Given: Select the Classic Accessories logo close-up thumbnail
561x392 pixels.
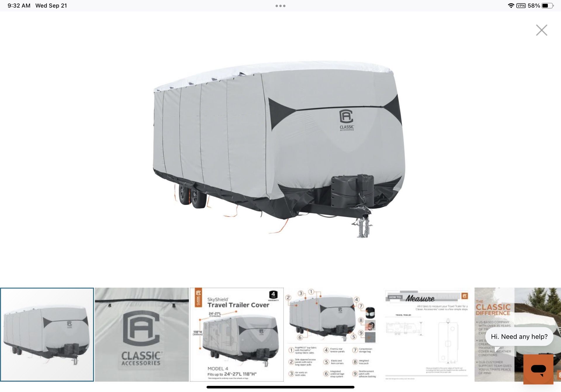Looking at the screenshot, I should [x=142, y=335].
